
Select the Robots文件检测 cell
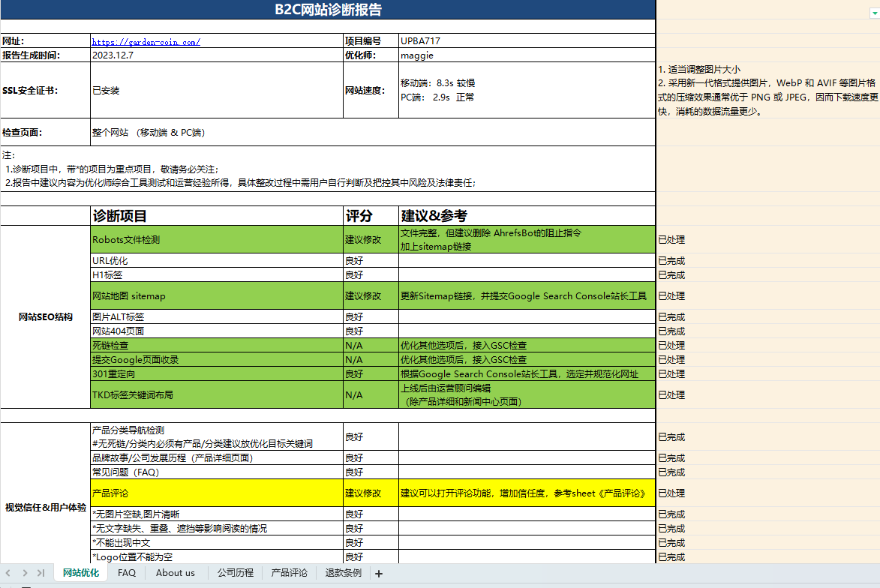click(x=217, y=239)
